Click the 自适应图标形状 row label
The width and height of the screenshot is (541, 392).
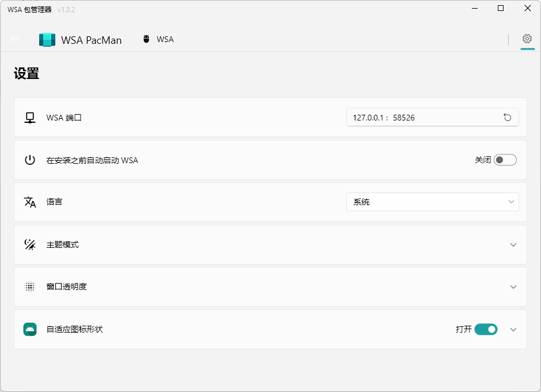(x=74, y=329)
